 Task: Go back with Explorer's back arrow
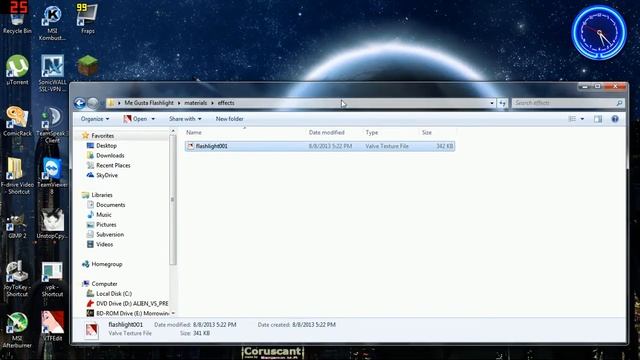(x=80, y=103)
